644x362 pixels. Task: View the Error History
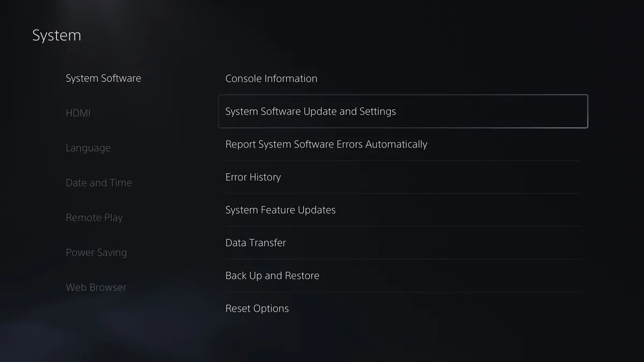[253, 177]
